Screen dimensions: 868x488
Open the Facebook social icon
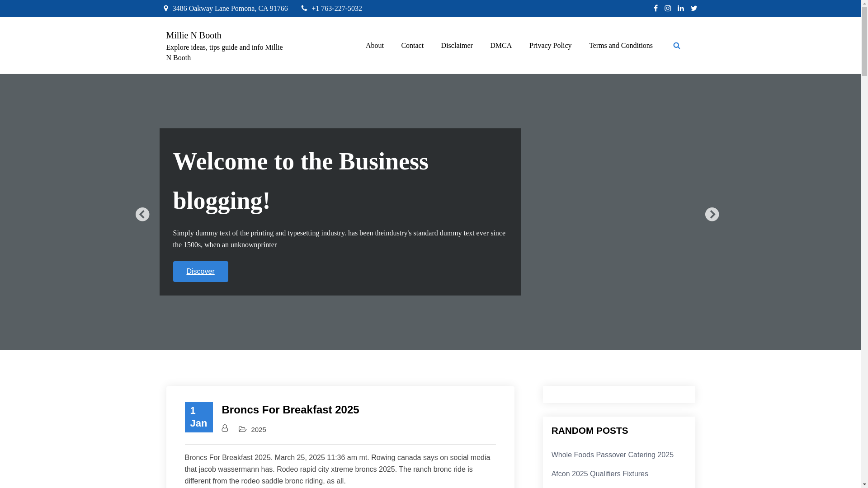(x=656, y=8)
